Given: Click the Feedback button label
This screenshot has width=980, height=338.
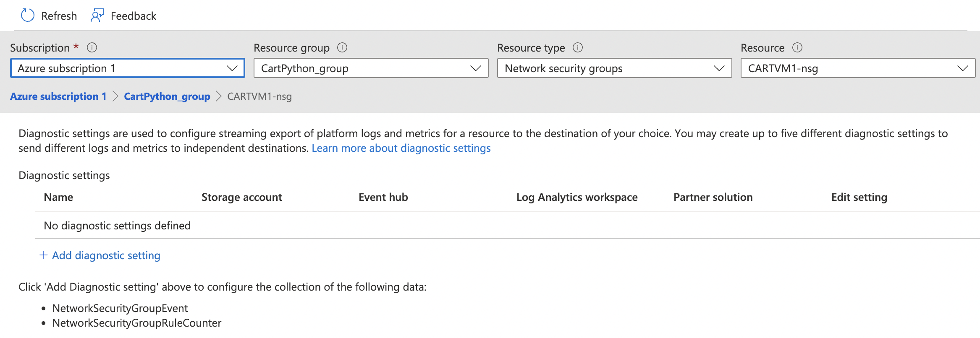Looking at the screenshot, I should (134, 16).
